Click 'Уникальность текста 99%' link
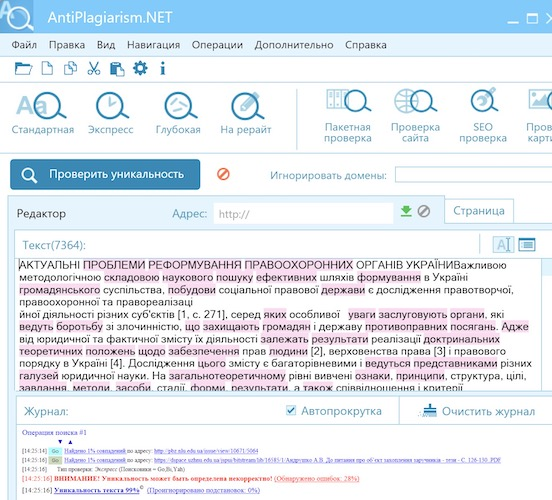The width and height of the screenshot is (552, 500). coord(96,490)
